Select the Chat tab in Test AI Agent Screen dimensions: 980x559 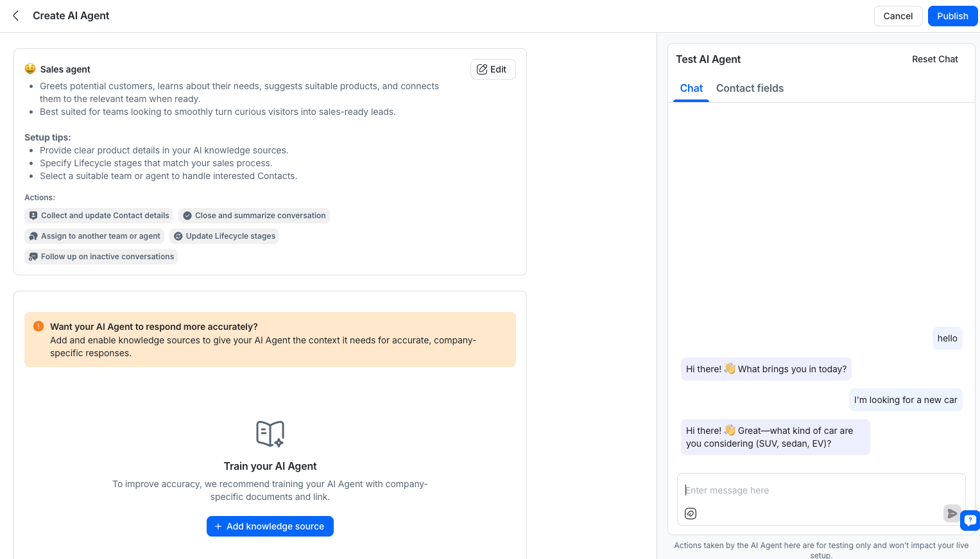pyautogui.click(x=691, y=88)
